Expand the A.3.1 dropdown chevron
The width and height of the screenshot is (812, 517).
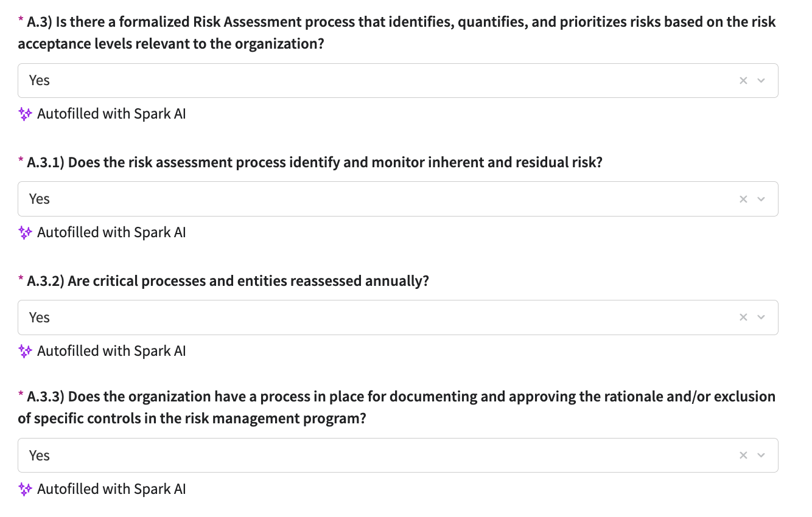tap(761, 199)
